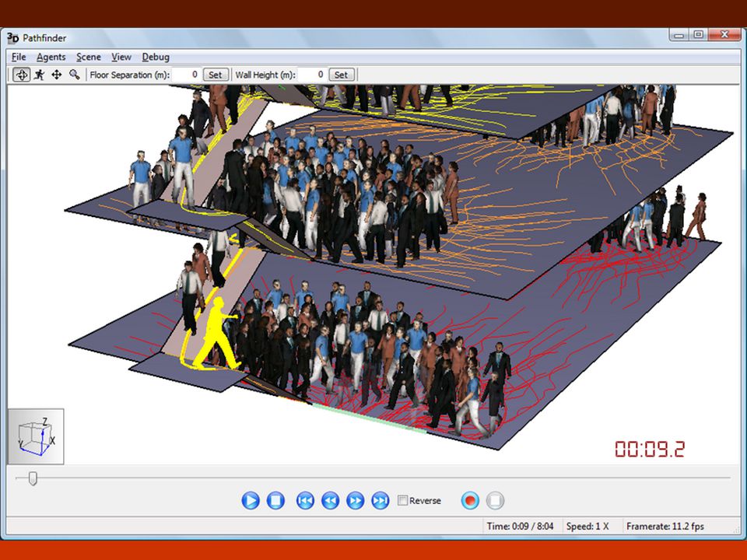Click the fast-forward button

pos(356,500)
